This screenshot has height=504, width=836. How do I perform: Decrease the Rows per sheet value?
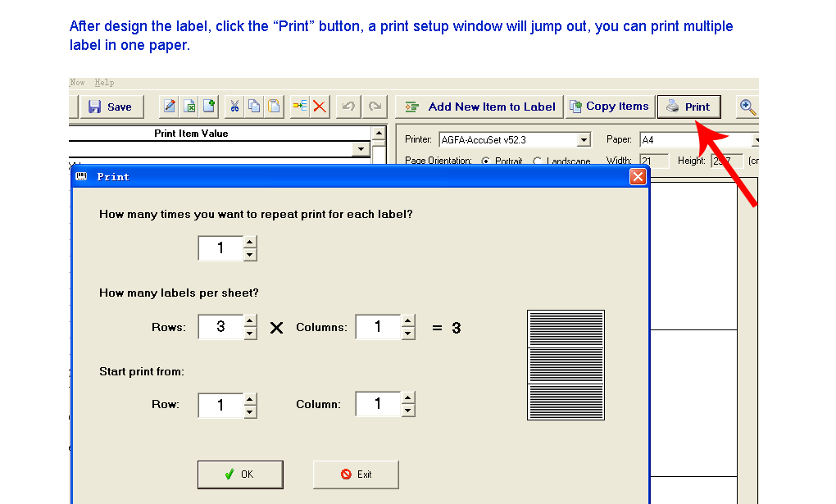click(250, 334)
